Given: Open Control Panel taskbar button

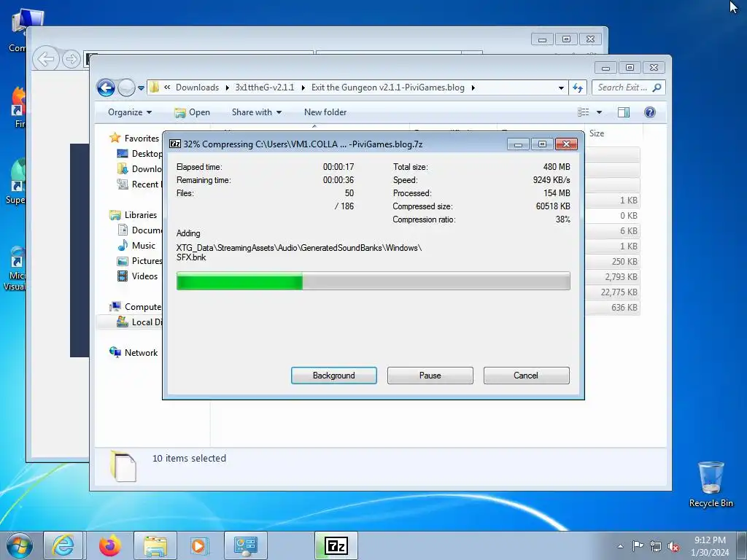Looking at the screenshot, I should click(246, 545).
